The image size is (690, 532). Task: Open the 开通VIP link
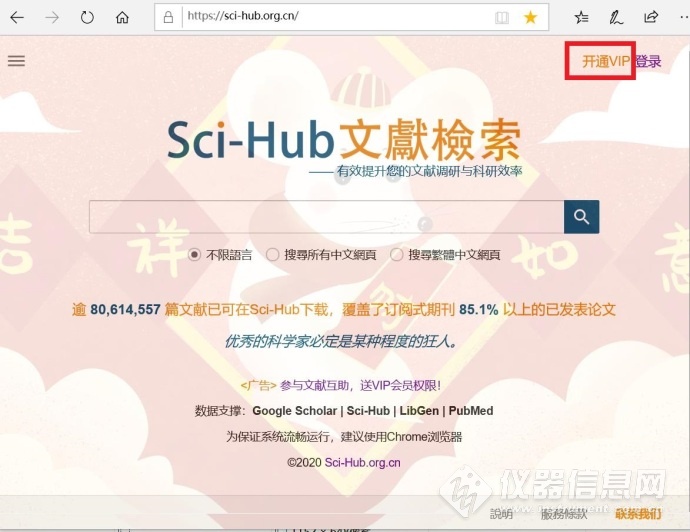point(606,61)
